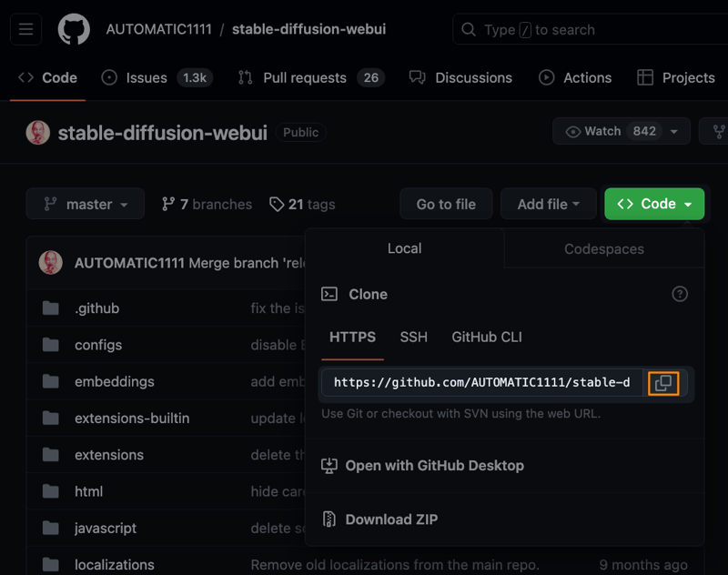The image size is (728, 575).
Task: Click the Go to file button
Action: tap(446, 204)
